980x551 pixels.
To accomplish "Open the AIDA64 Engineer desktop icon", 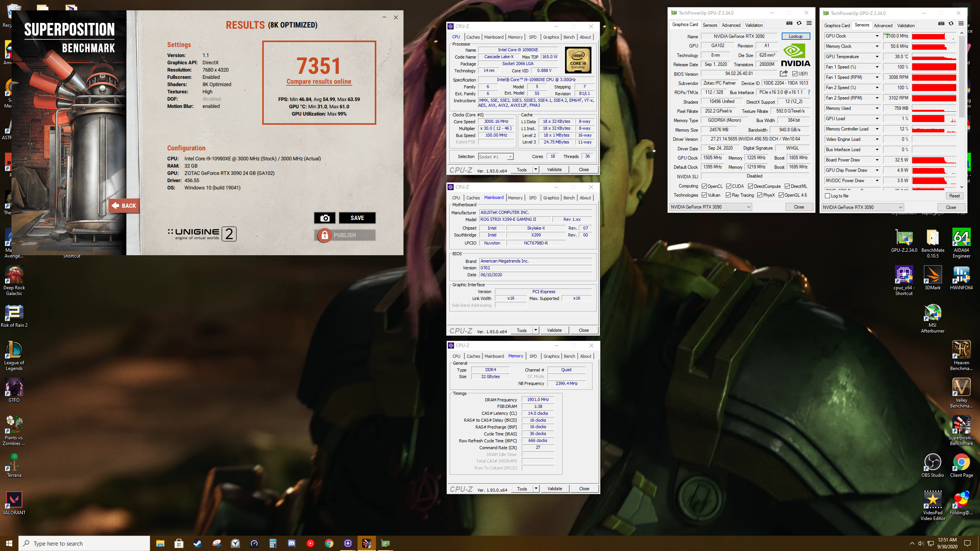I will coord(961,243).
